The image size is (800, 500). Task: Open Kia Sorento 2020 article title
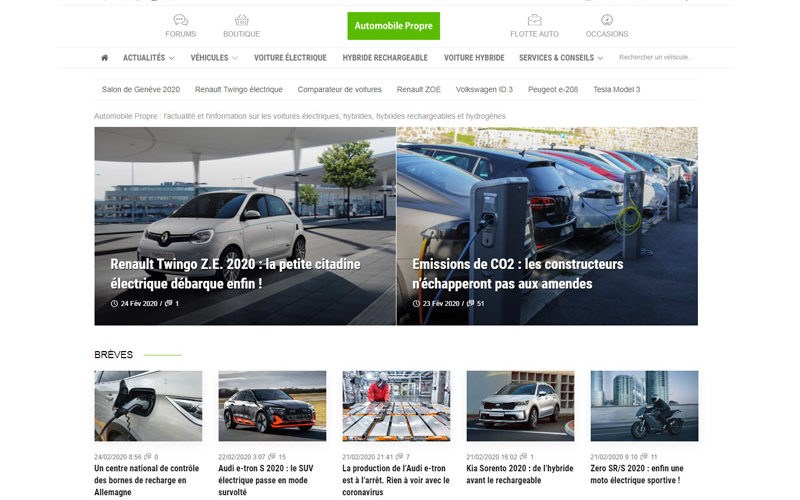520,474
